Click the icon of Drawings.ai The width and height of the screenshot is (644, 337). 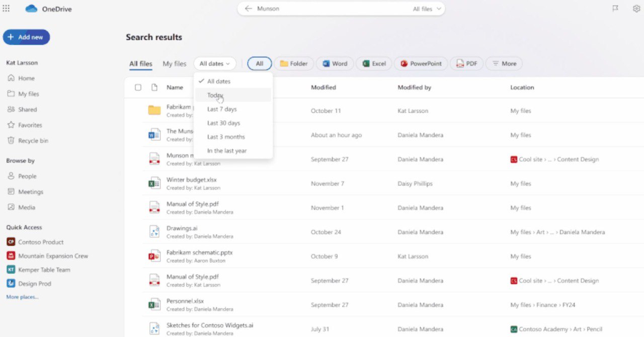pos(154,232)
